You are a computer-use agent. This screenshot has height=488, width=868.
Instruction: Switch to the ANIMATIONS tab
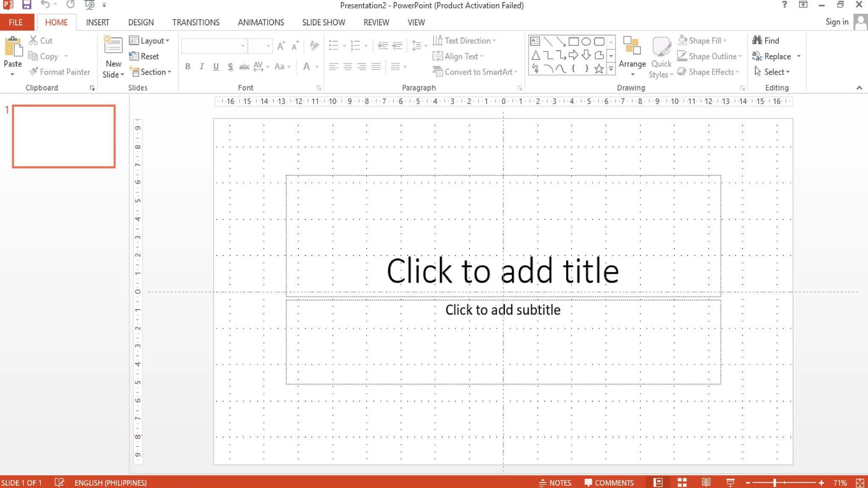coord(261,22)
